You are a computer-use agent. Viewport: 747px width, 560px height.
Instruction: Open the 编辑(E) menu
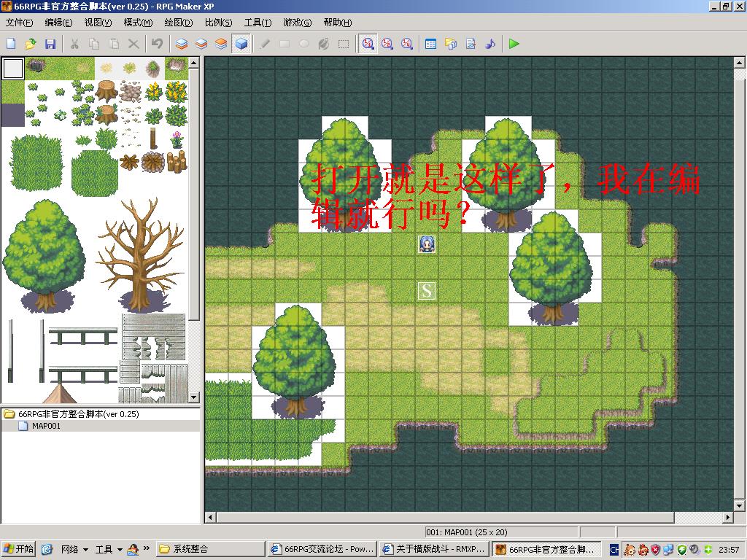click(58, 23)
